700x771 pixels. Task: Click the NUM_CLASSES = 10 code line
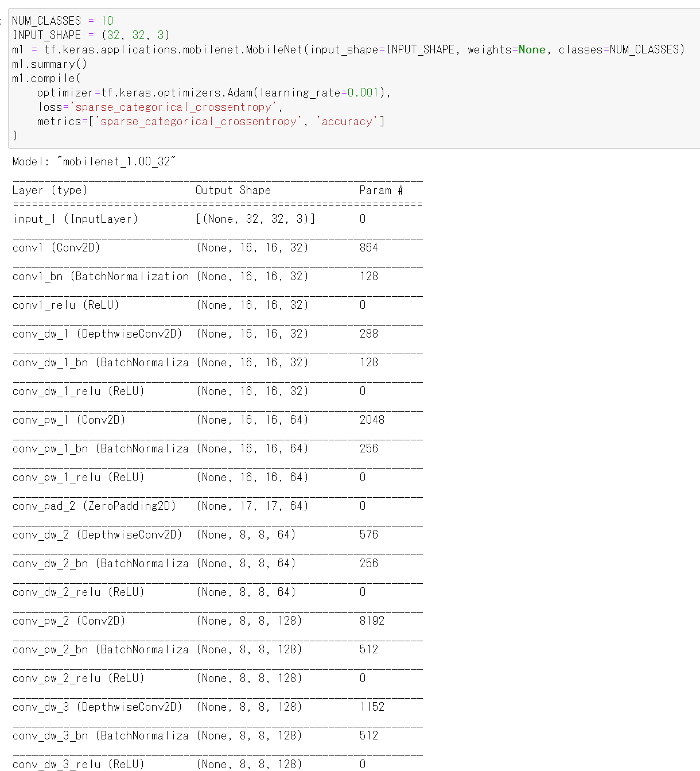tap(63, 21)
